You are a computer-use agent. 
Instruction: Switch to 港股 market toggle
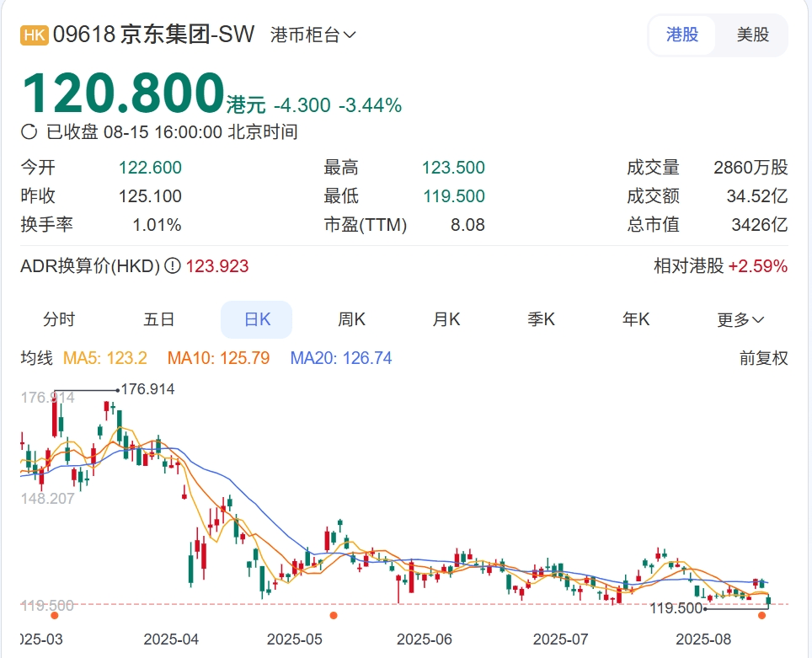pyautogui.click(x=681, y=35)
